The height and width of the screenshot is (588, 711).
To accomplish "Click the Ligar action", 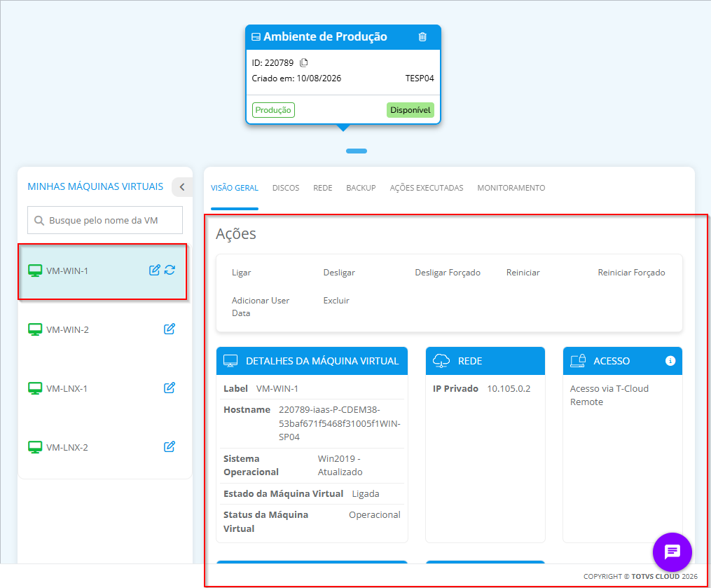I will click(241, 273).
